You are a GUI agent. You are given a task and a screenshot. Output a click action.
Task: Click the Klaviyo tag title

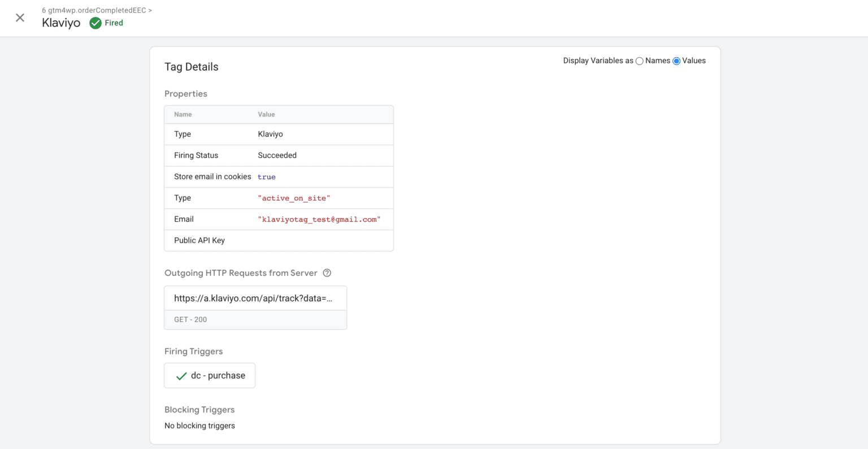[x=61, y=23]
